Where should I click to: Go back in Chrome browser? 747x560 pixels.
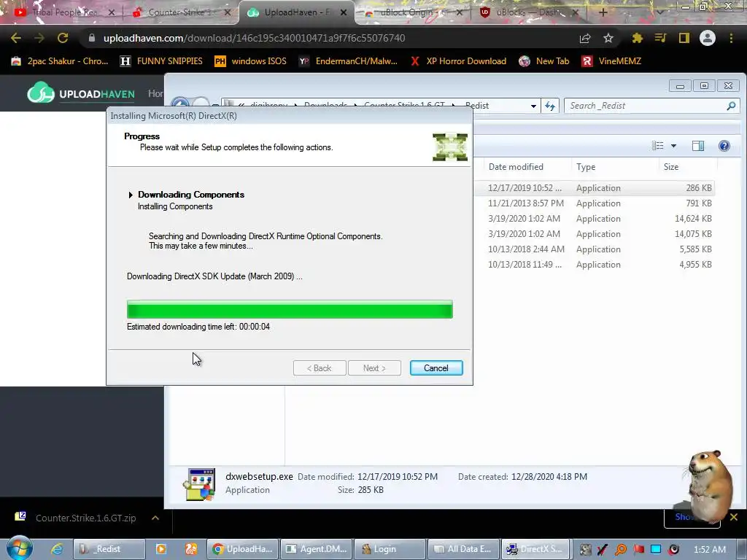coord(16,38)
